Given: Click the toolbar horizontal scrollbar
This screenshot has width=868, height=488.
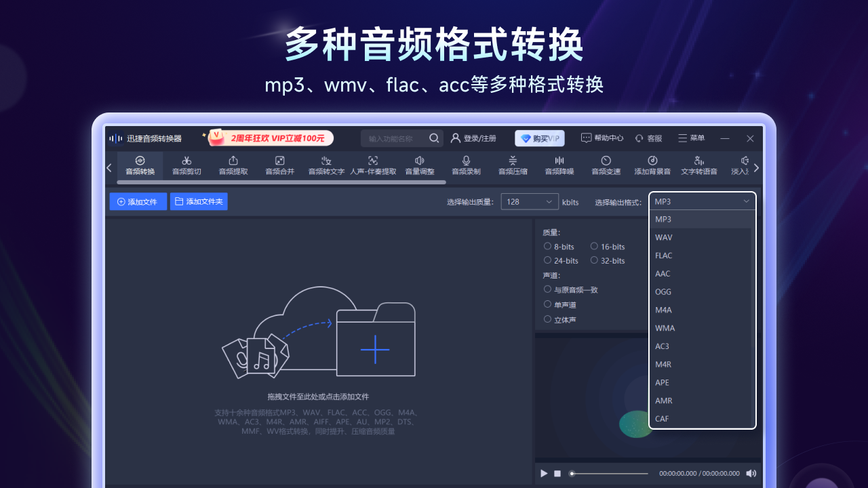Looking at the screenshot, I should point(281,182).
